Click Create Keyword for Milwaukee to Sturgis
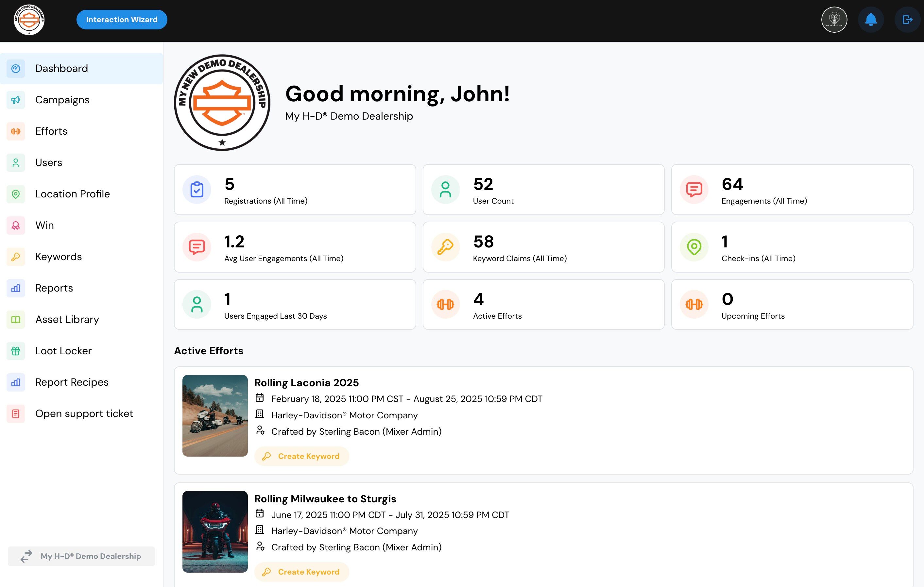The height and width of the screenshot is (587, 924). coord(301,572)
